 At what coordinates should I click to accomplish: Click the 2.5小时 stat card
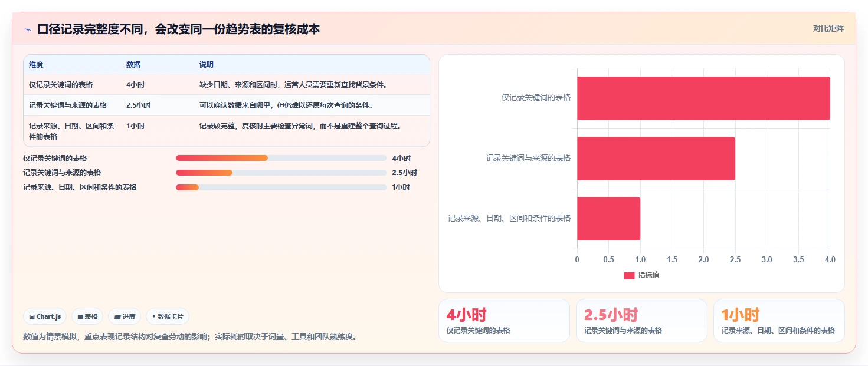tap(641, 321)
